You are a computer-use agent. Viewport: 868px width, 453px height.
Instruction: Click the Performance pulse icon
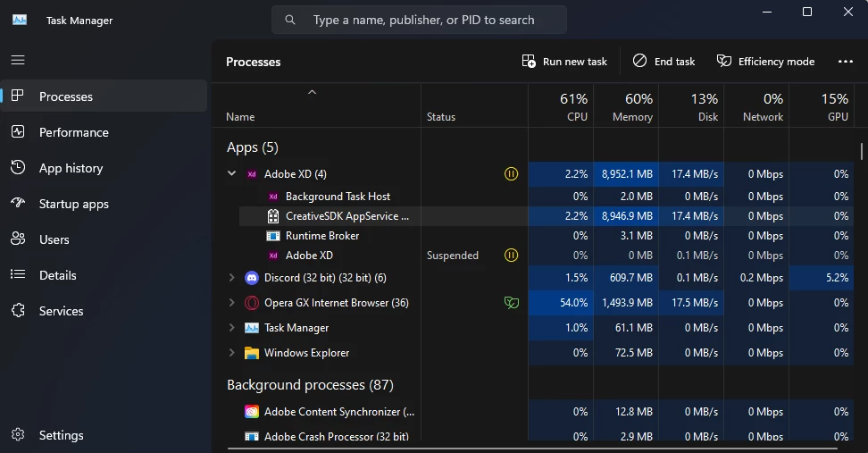[18, 132]
